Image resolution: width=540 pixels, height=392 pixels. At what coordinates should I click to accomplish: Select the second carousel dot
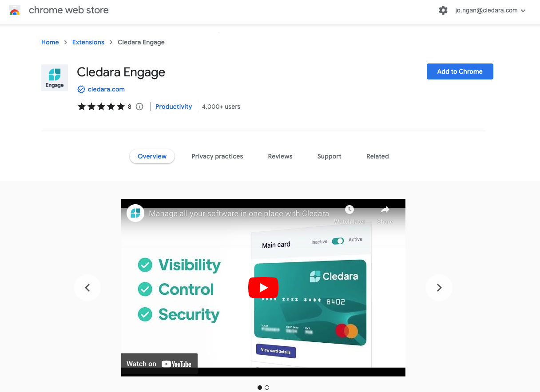267,388
